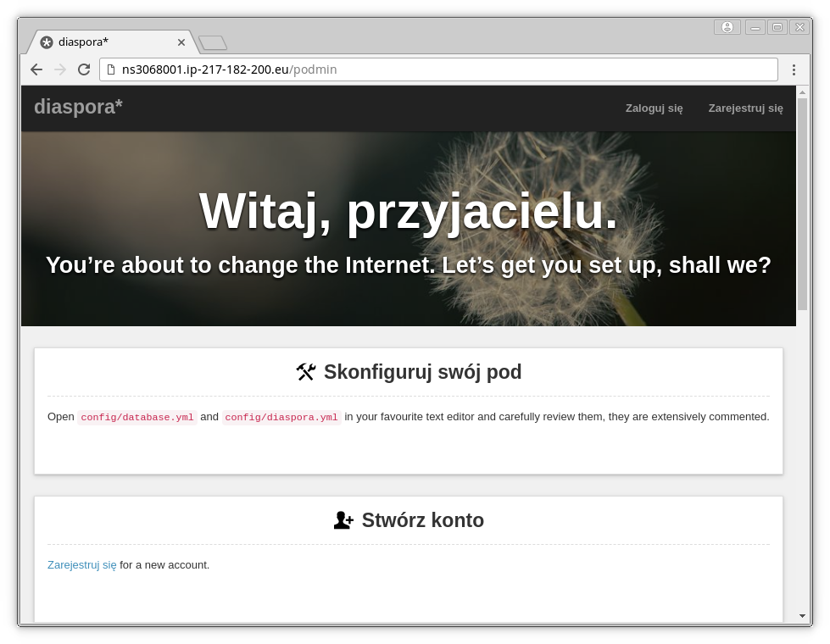Click the config/database.yml code snippet
The height and width of the screenshot is (644, 830).
pos(136,417)
